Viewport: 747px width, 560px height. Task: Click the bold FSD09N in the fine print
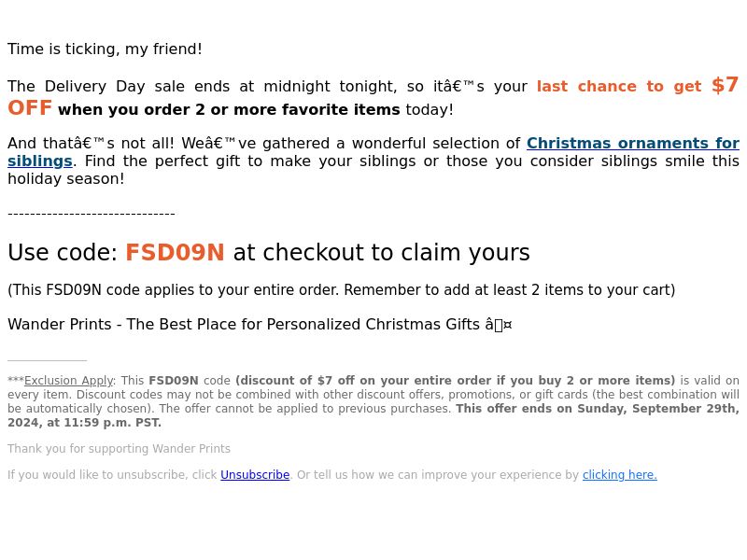(174, 381)
